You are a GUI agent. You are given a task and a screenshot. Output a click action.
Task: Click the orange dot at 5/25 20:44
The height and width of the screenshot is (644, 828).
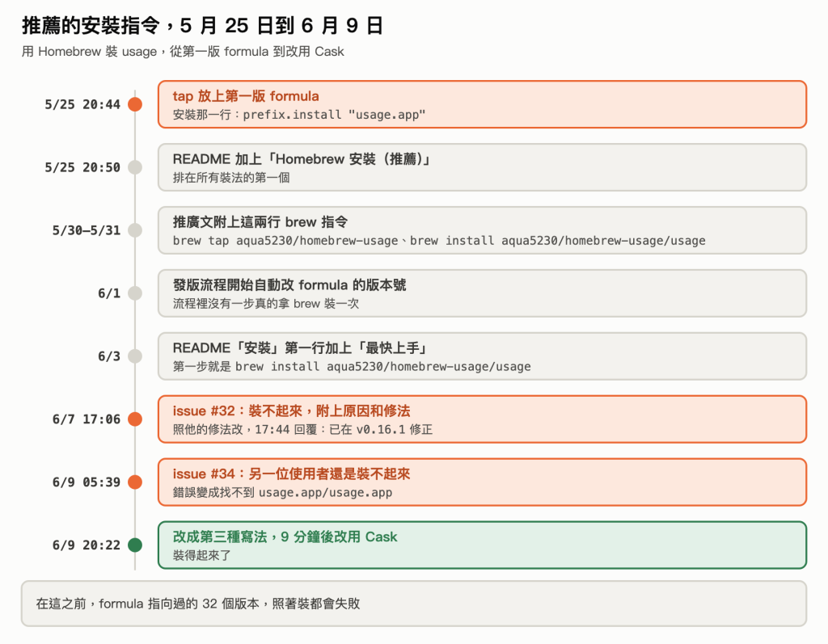135,104
